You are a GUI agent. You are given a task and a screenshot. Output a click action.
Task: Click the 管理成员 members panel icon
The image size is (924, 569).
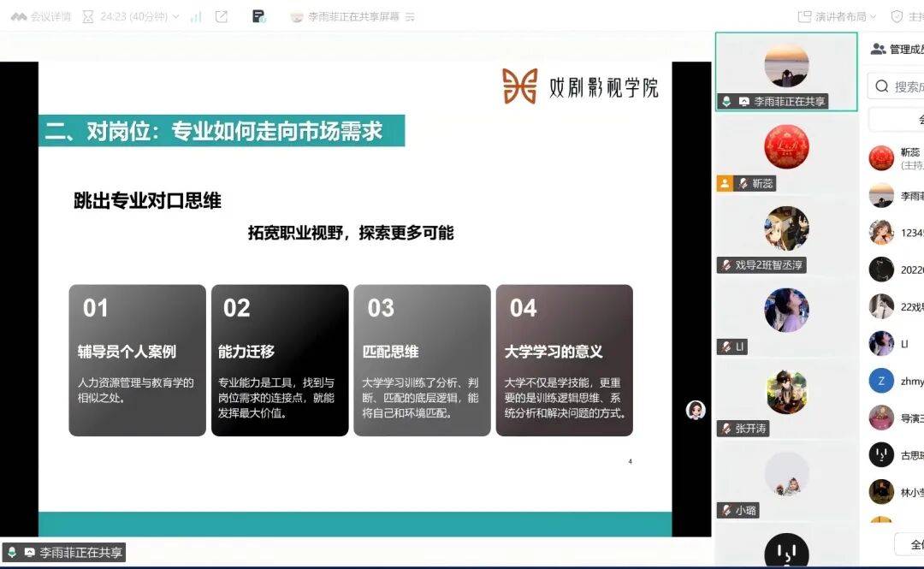(878, 49)
